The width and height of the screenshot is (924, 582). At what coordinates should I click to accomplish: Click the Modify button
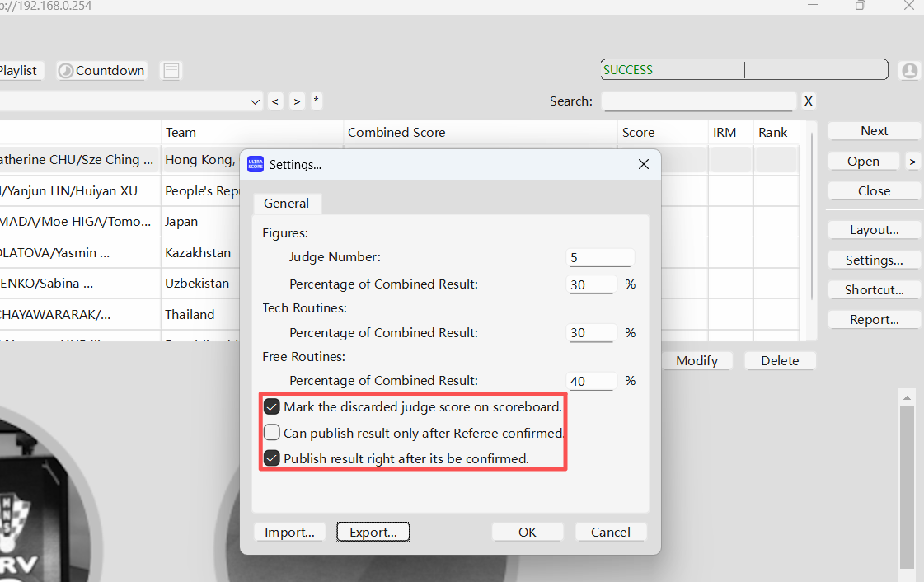(x=697, y=360)
